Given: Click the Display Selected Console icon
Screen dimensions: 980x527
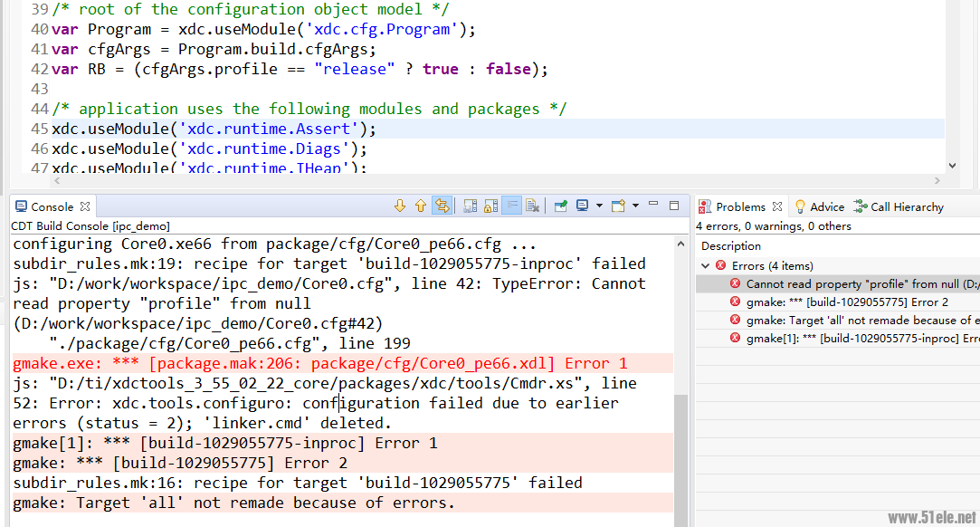Looking at the screenshot, I should tap(583, 206).
